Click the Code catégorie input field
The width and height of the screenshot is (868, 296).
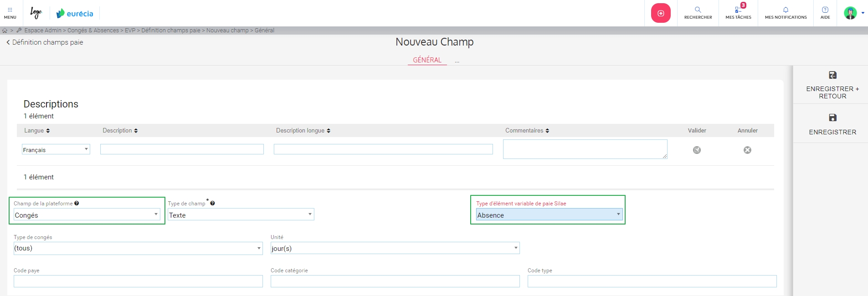[395, 281]
